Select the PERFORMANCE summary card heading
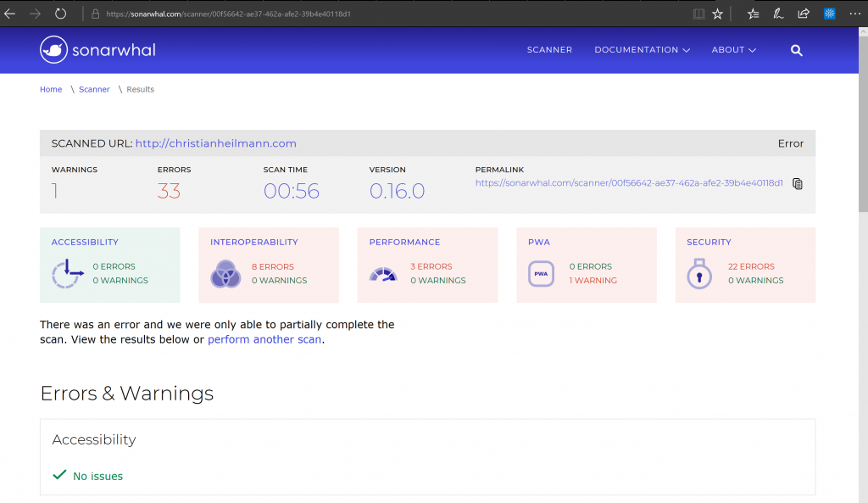The height and width of the screenshot is (503, 868). pyautogui.click(x=404, y=242)
